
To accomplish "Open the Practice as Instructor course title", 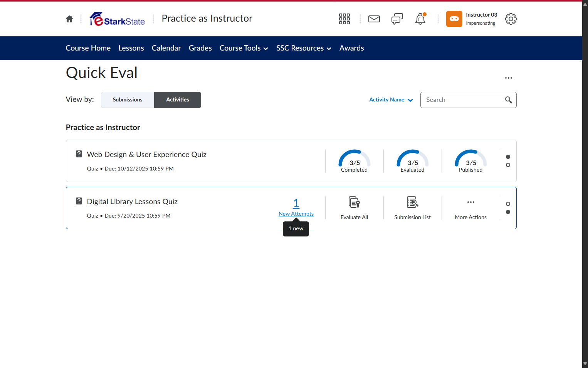I will (207, 19).
